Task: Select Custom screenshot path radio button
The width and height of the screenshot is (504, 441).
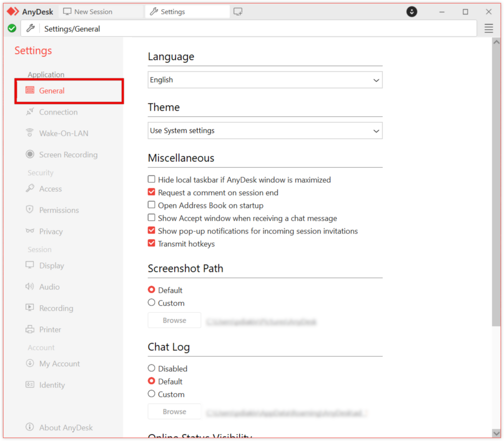Action: (152, 303)
